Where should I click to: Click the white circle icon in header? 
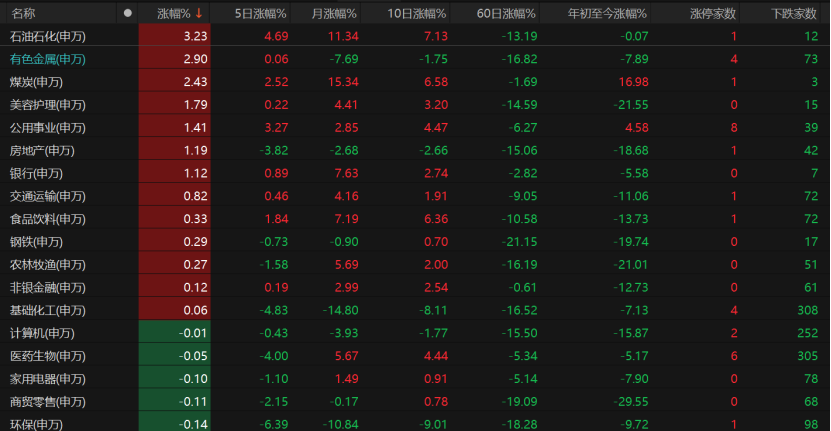click(127, 13)
